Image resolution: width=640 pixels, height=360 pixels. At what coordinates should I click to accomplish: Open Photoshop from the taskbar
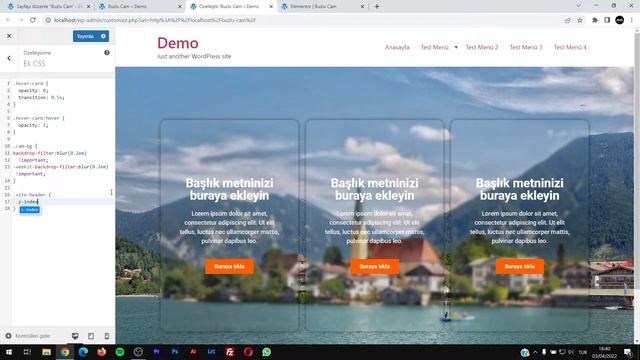pyautogui.click(x=175, y=352)
